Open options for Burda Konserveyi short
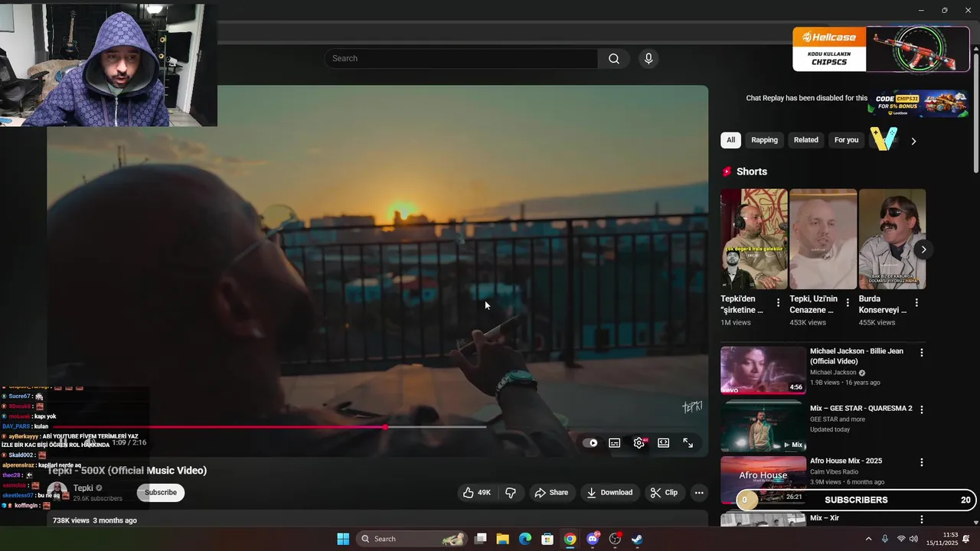The width and height of the screenshot is (980, 551). point(916,303)
